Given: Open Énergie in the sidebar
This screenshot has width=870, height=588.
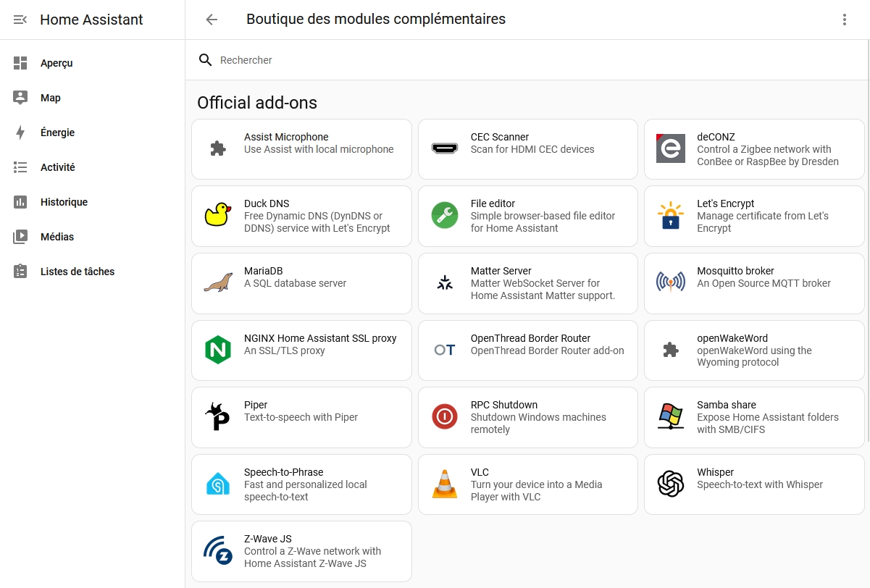Looking at the screenshot, I should 58,133.
